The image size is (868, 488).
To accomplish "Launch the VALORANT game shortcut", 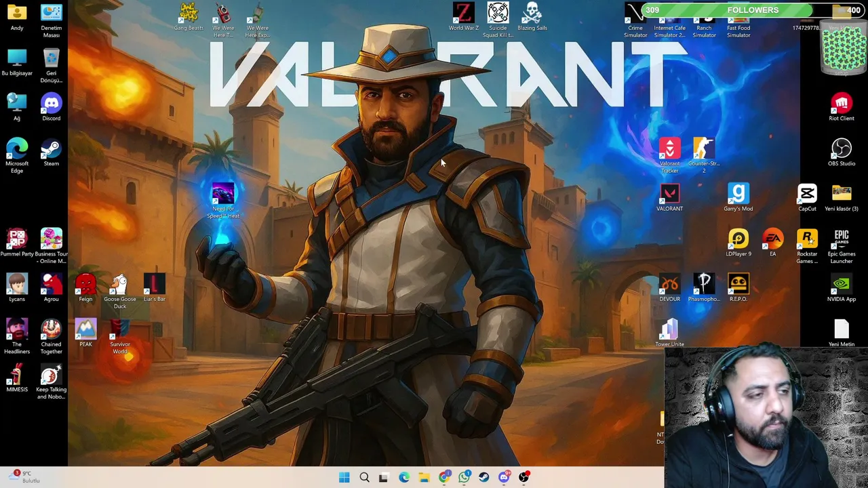I will [x=669, y=198].
